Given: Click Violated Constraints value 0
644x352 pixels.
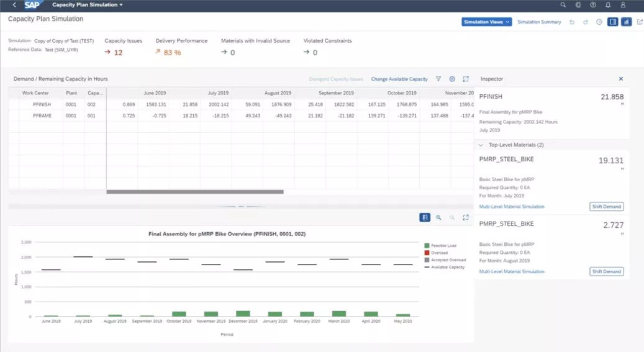Looking at the screenshot, I should pyautogui.click(x=315, y=53).
